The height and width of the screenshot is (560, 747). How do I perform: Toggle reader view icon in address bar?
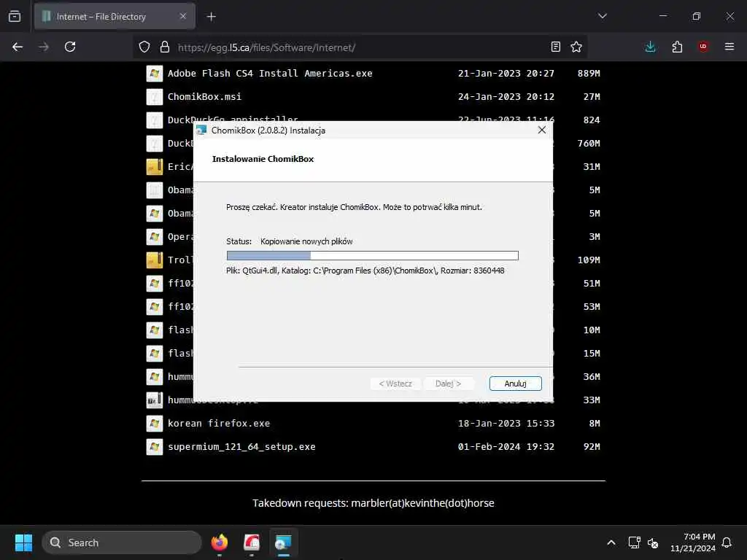[x=555, y=47]
